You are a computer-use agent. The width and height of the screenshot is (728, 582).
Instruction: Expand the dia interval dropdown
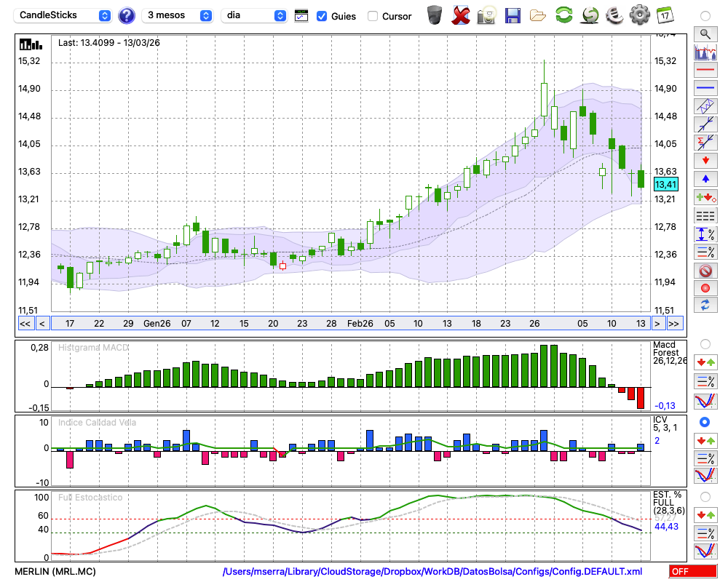(x=255, y=15)
